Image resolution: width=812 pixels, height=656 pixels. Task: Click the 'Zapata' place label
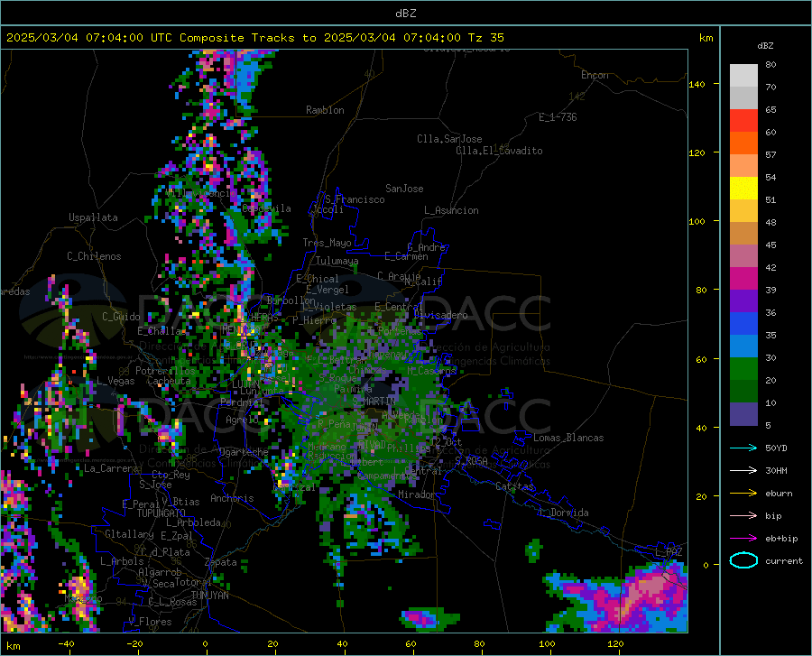(221, 562)
